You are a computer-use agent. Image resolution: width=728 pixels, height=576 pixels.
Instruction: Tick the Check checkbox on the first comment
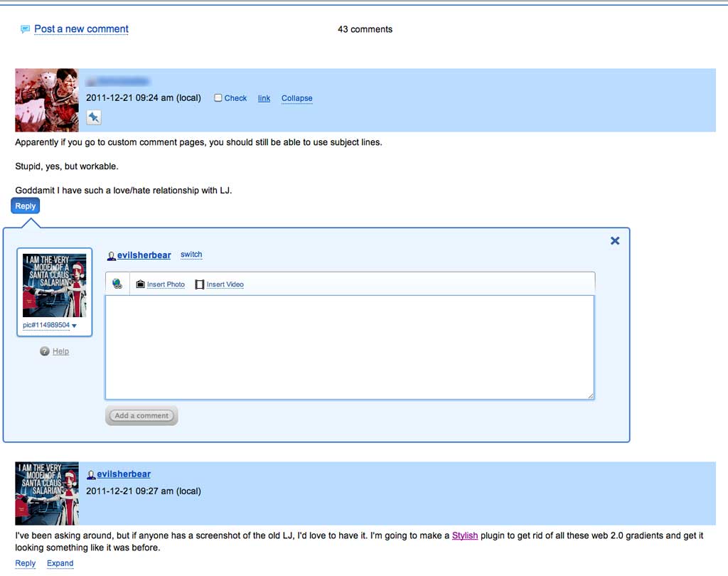click(218, 97)
